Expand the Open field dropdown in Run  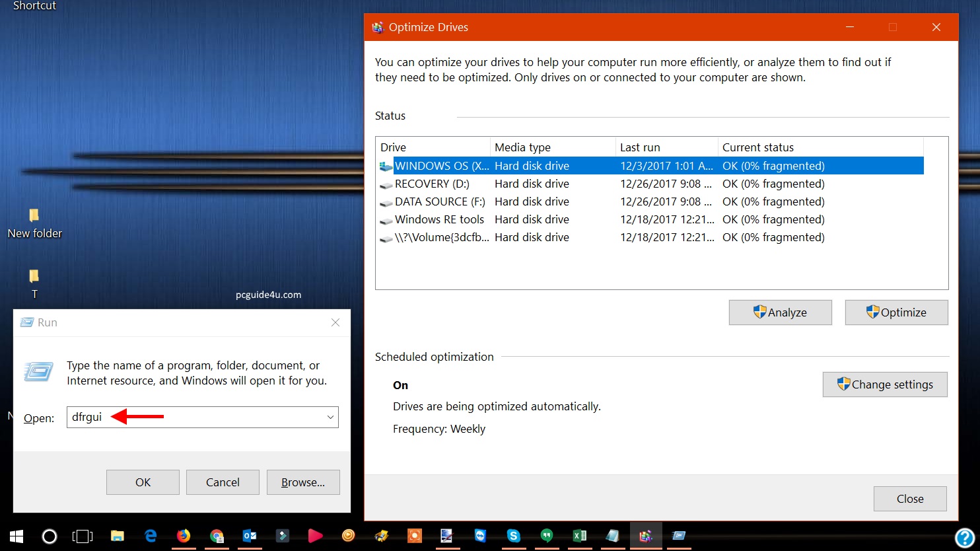pos(330,418)
